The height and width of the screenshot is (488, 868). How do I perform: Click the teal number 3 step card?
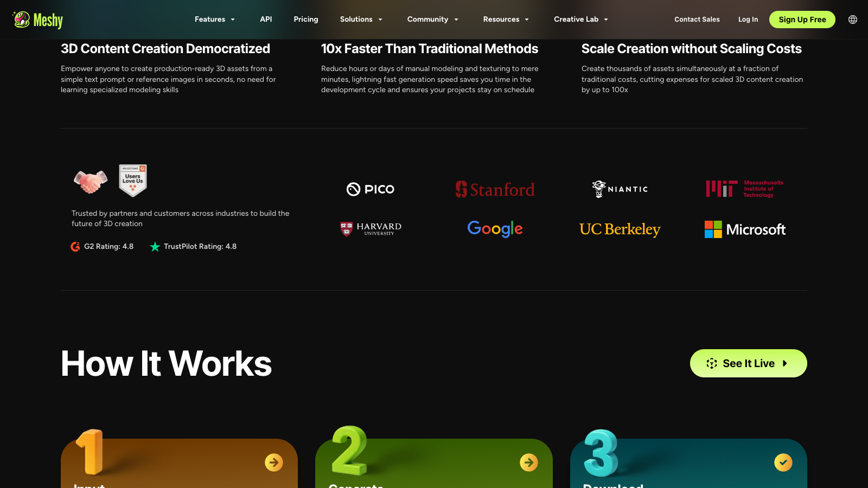688,463
